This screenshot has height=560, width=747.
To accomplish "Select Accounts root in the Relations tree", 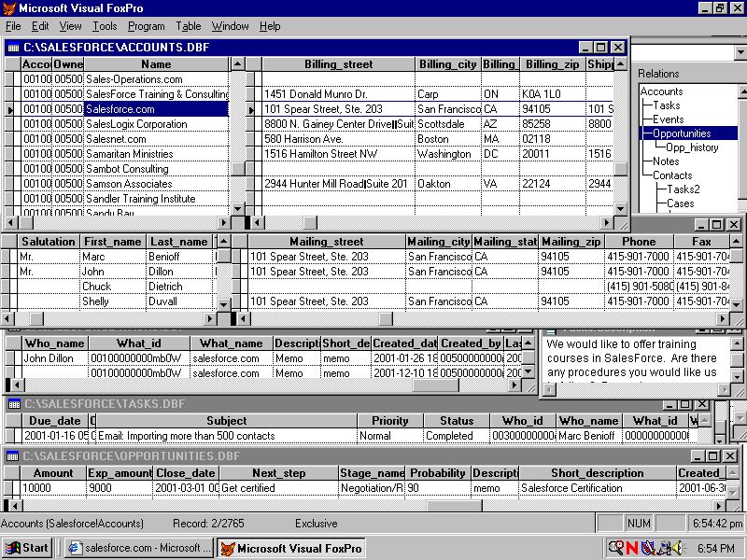I will (661, 91).
